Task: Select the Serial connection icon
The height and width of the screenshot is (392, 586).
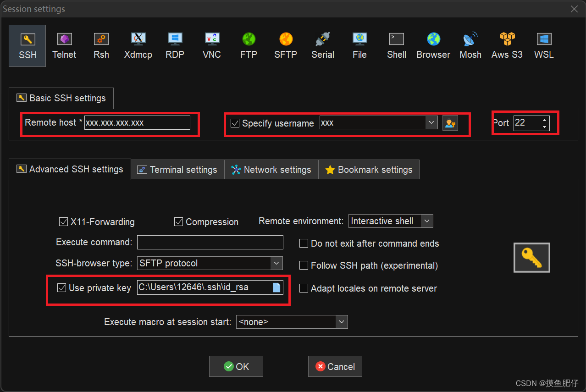Action: pos(322,46)
